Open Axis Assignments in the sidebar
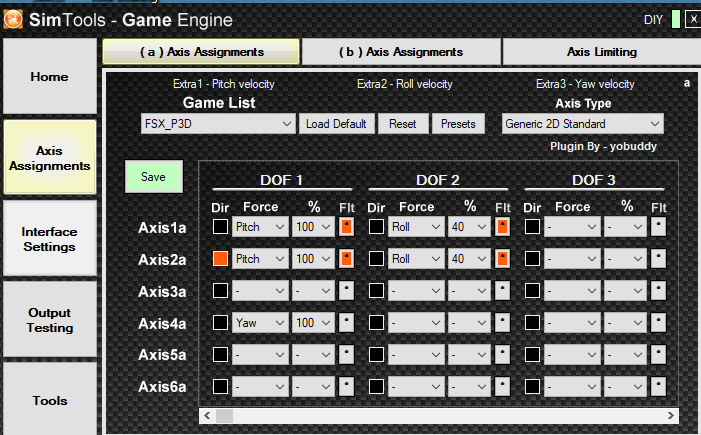701x435 pixels. (50, 158)
